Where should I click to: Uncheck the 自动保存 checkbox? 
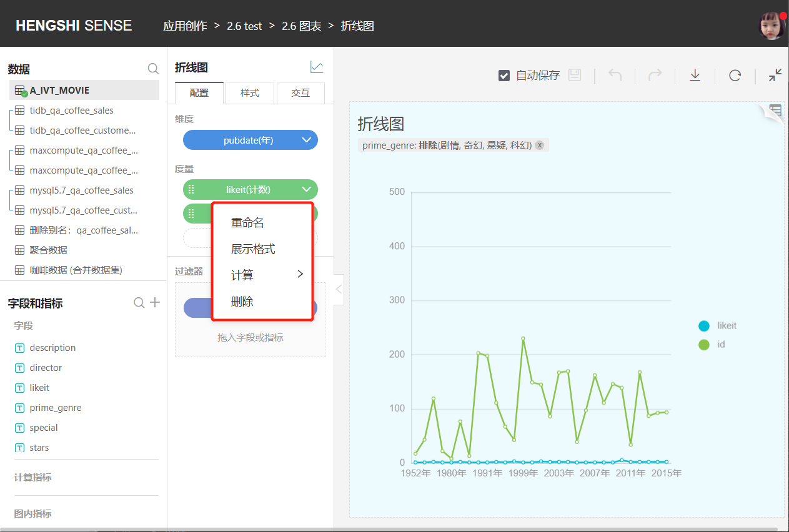[x=504, y=76]
